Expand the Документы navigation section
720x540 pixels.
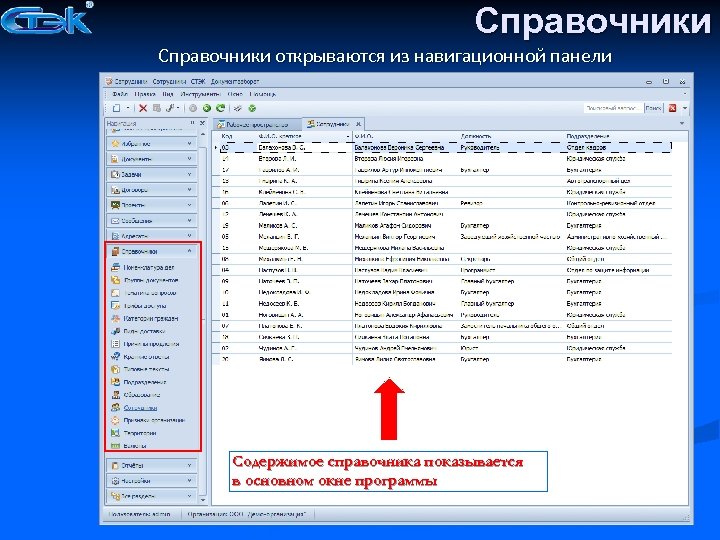tap(152, 159)
